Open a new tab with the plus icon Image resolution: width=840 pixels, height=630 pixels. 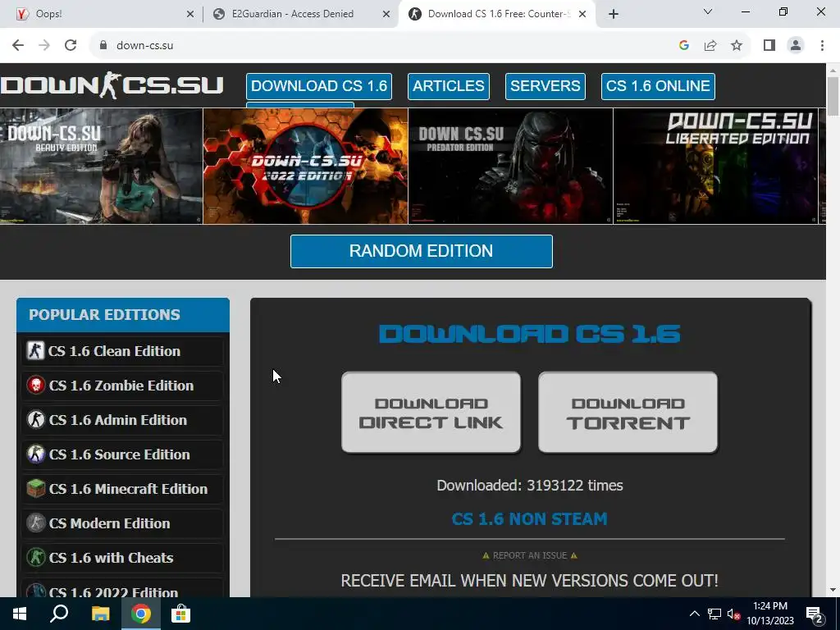[x=614, y=14]
